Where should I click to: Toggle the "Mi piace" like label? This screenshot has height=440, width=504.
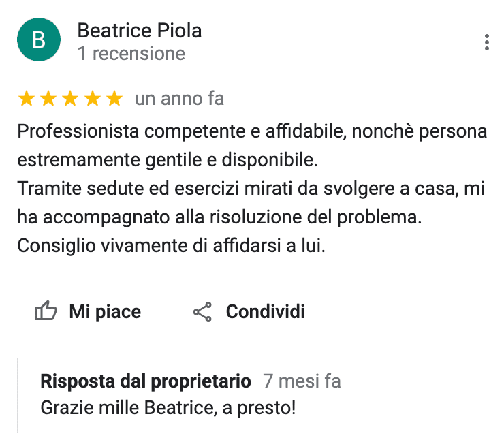(105, 312)
